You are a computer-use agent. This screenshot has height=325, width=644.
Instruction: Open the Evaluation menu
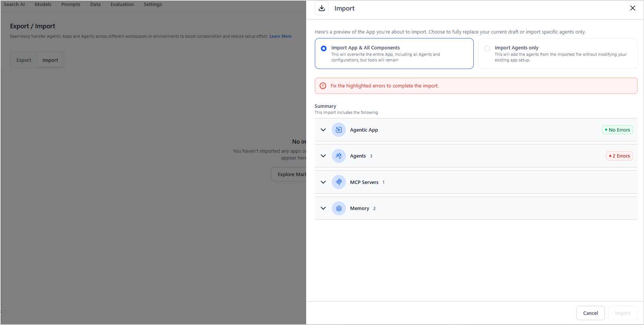[122, 5]
